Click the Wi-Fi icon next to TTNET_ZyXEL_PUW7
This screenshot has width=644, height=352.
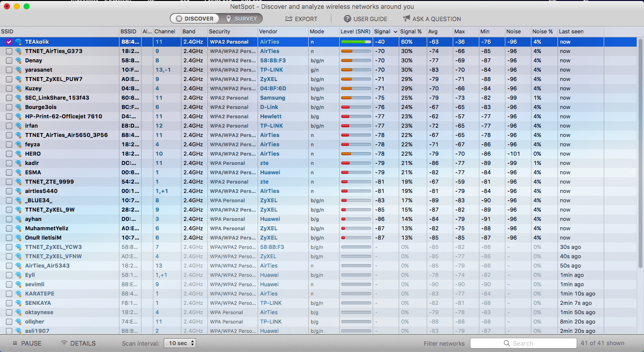tap(19, 79)
